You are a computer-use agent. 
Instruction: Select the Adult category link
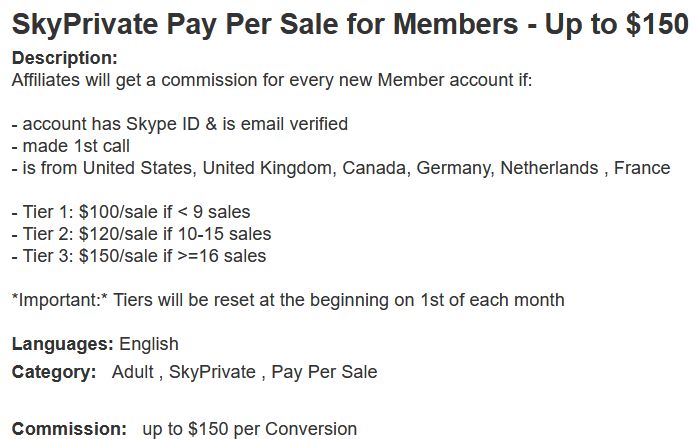pyautogui.click(x=132, y=372)
